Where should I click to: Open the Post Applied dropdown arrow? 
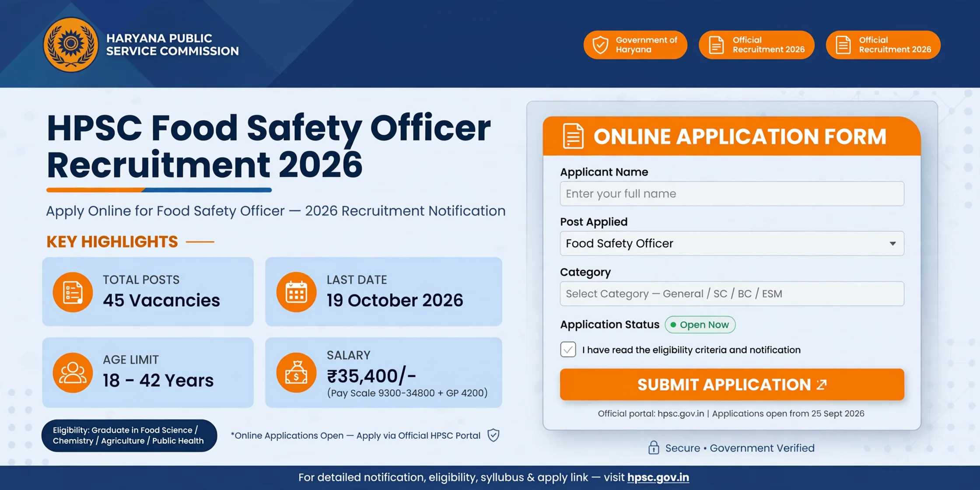pyautogui.click(x=892, y=244)
